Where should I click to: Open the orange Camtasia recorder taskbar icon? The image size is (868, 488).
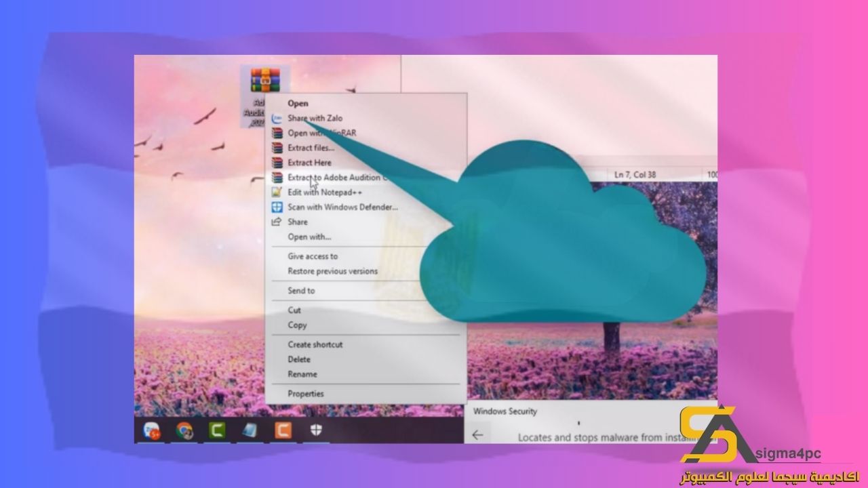coord(283,430)
